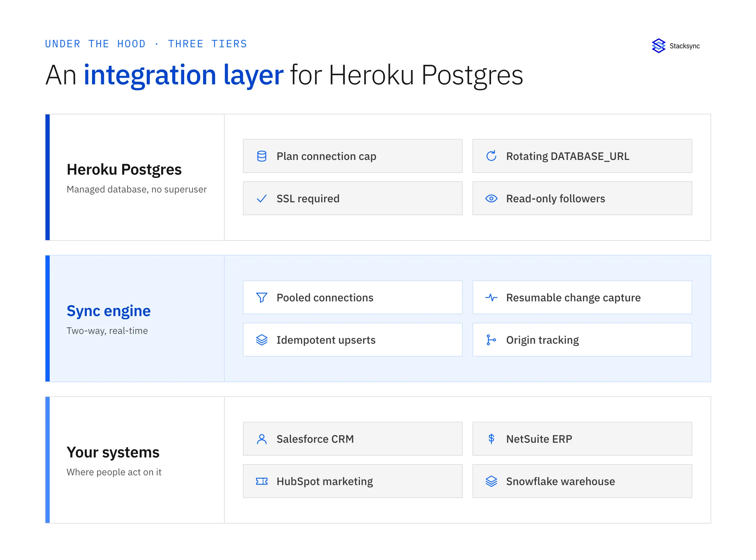Click the Heroku Postgres tier heading
The image size is (756, 560).
point(124,170)
